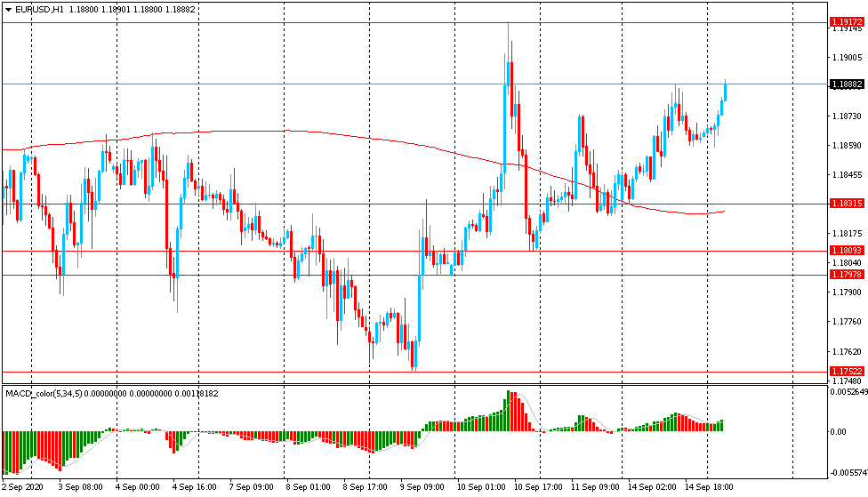The image size is (868, 497).
Task: Select the 1.18315 price level label
Action: [846, 204]
